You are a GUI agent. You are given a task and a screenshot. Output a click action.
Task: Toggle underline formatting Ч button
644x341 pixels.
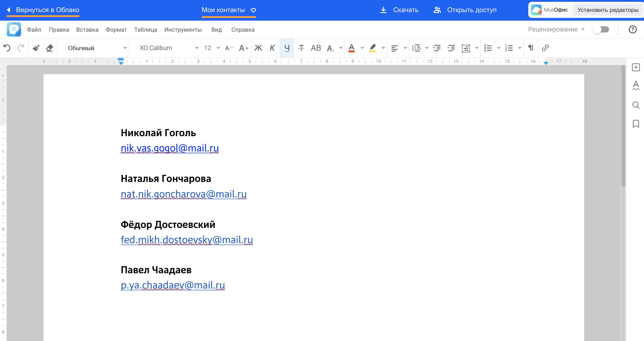pyautogui.click(x=287, y=48)
